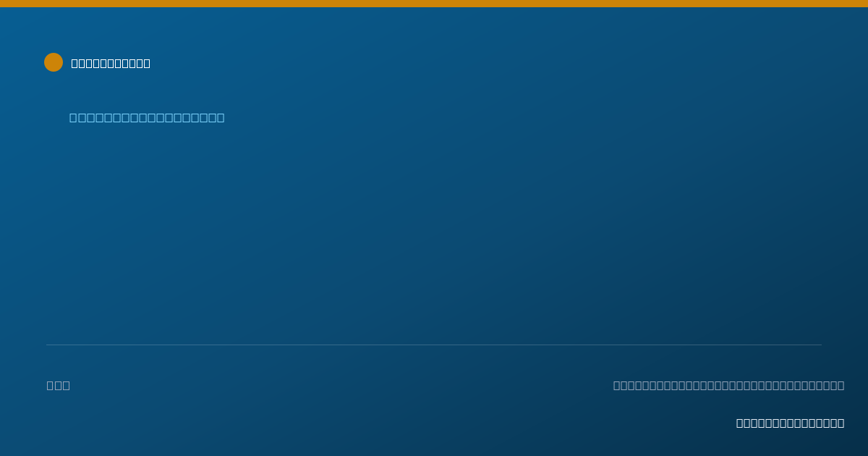Tap the round orange badge in the header
868x456 pixels.
(54, 62)
